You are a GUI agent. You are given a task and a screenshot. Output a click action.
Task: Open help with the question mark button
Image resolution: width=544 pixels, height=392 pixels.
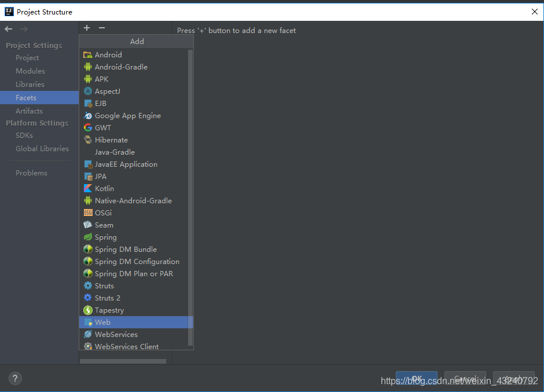pos(15,379)
